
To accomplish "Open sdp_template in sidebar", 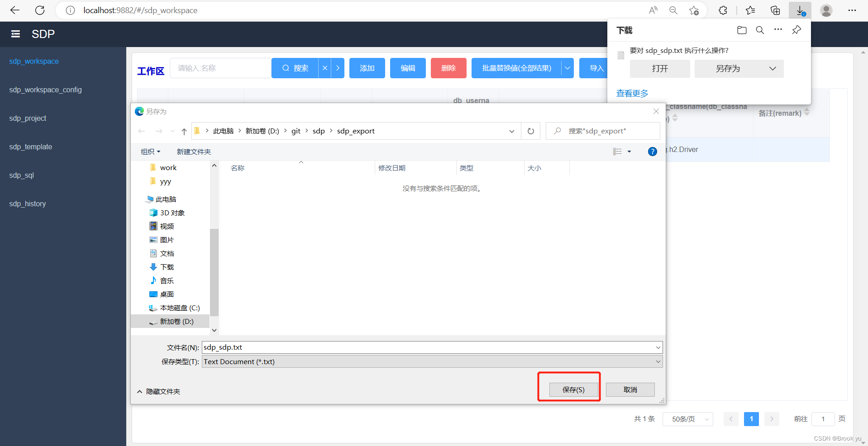I will click(x=31, y=147).
